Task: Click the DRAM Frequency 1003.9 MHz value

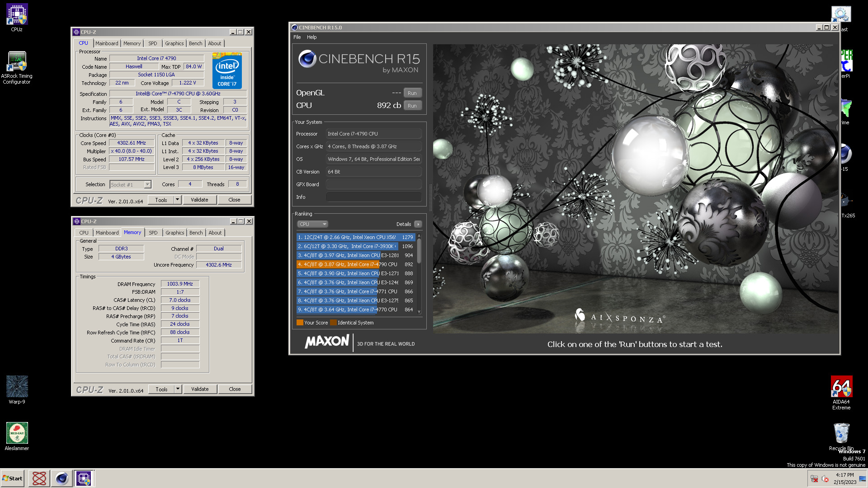Action: [x=180, y=284]
